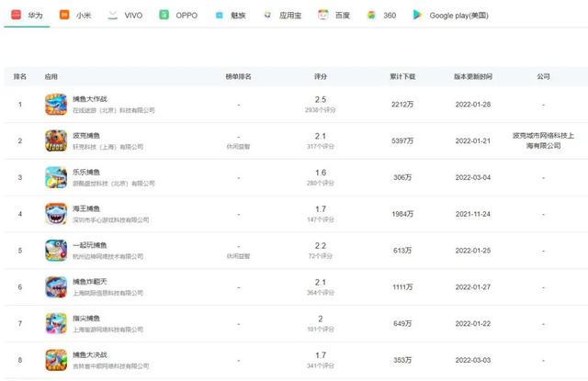
Task: Switch to the 360 store tab
Action: [384, 16]
